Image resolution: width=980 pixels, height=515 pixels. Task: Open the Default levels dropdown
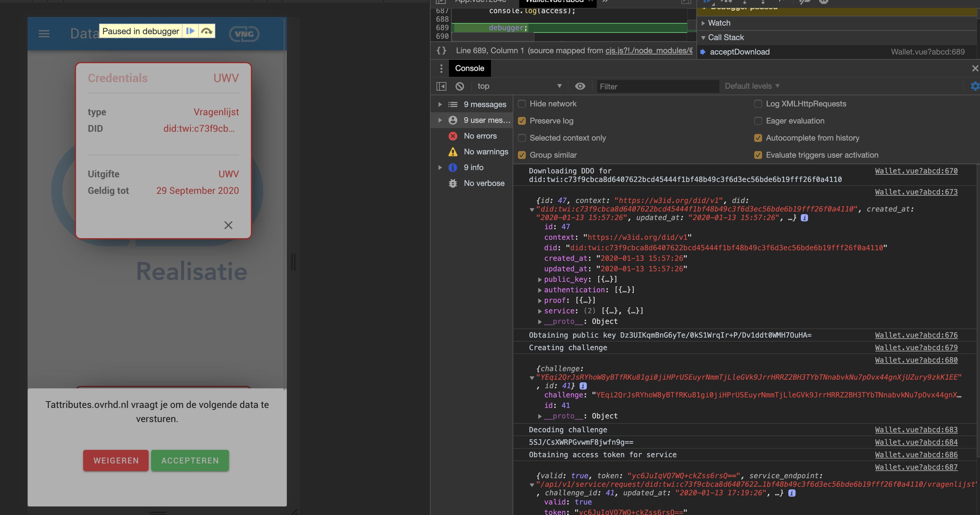(752, 86)
